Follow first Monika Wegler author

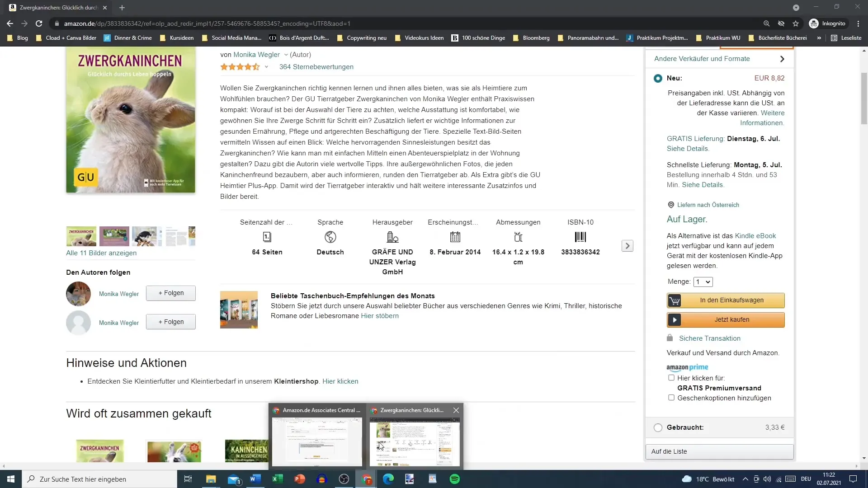[x=171, y=293]
